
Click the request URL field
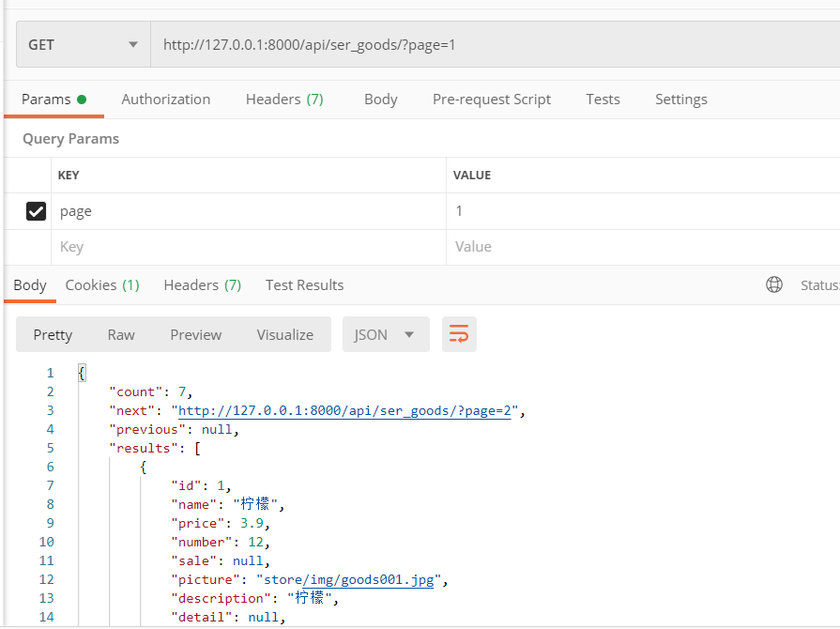click(x=495, y=44)
